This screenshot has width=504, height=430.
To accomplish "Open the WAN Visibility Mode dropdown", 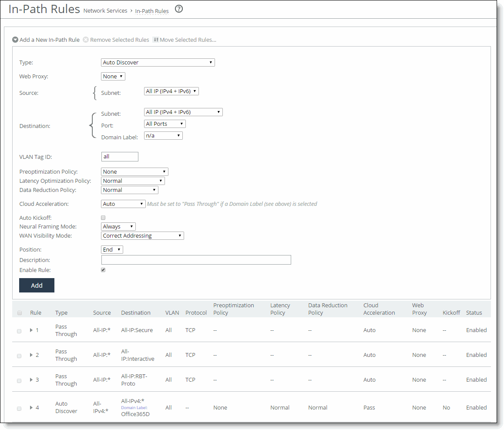I will (x=142, y=235).
